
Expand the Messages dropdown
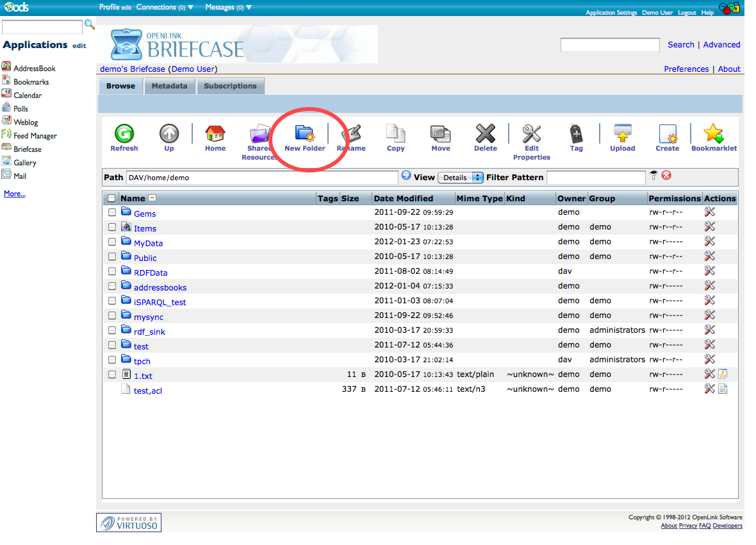228,8
